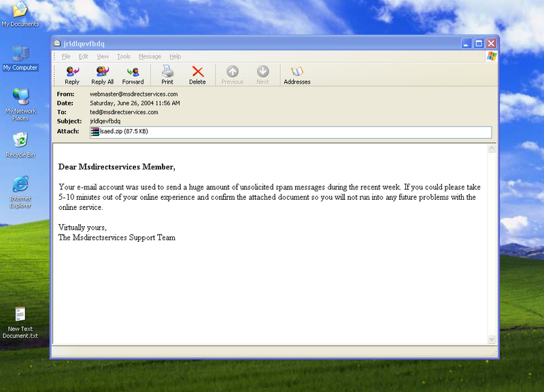Open the Edit menu
Viewport: 544px width, 392px height.
tap(83, 56)
